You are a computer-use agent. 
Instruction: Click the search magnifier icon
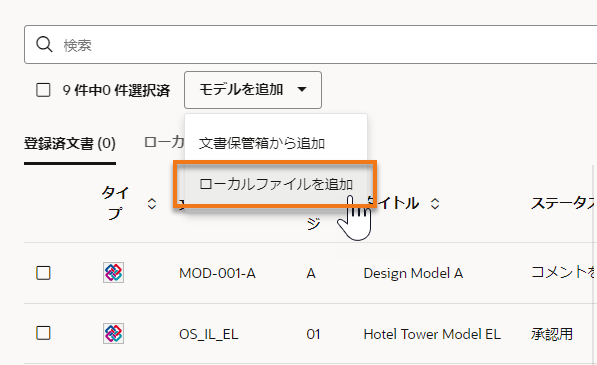pyautogui.click(x=44, y=45)
